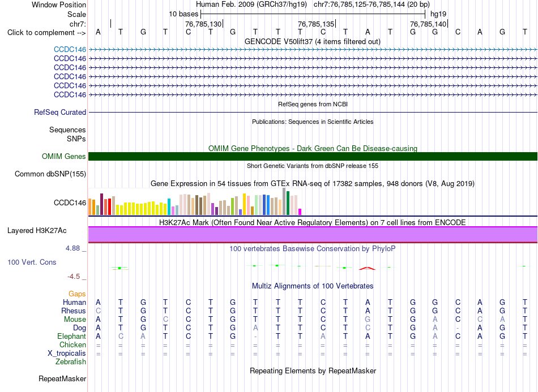Click position text chr7:76,785,125-76,785,144 (20 bp)
Screen dimensions: 538x392
tap(372, 5)
